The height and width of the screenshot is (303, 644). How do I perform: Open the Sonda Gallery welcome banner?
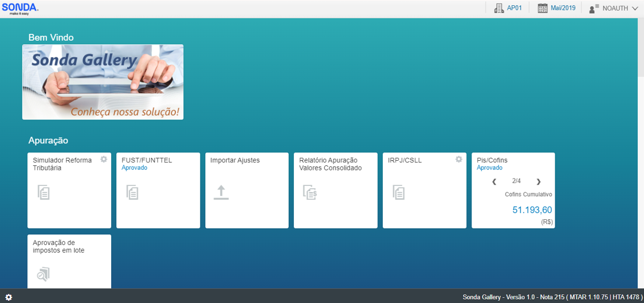click(103, 82)
